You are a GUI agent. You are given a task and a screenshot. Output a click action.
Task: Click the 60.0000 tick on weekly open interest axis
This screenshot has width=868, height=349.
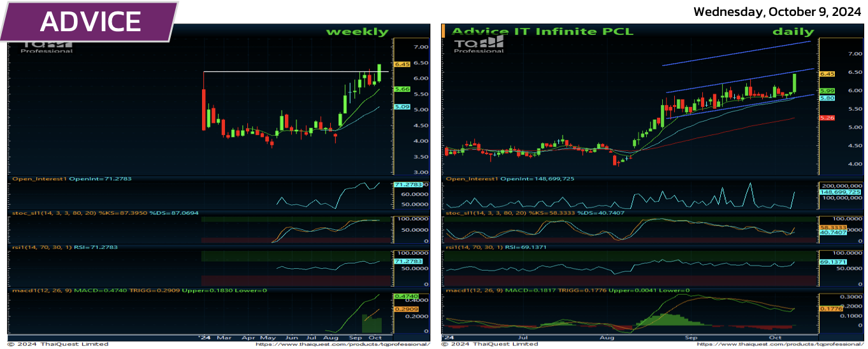(x=414, y=194)
